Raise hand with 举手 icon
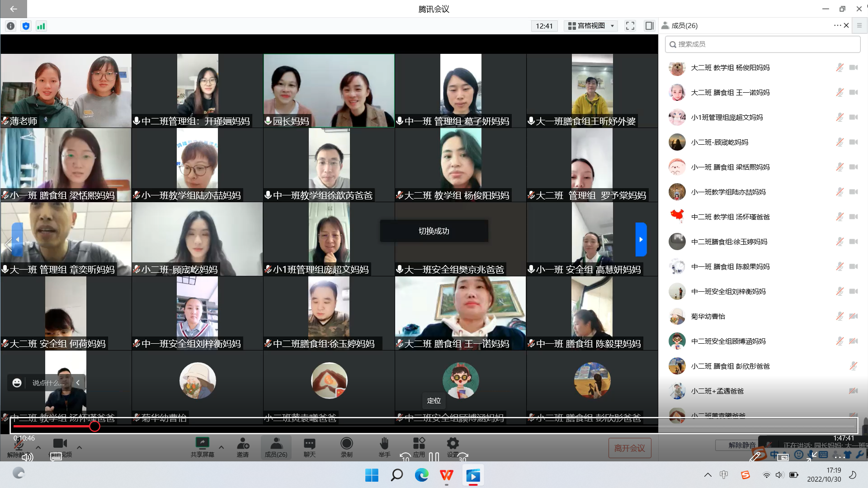This screenshot has height=488, width=868. 384,444
